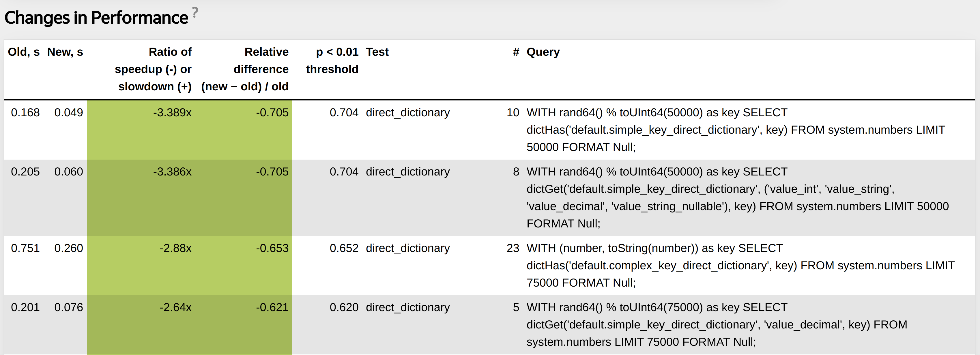This screenshot has width=980, height=355.
Task: Sort by Relative difference column header
Action: point(245,69)
